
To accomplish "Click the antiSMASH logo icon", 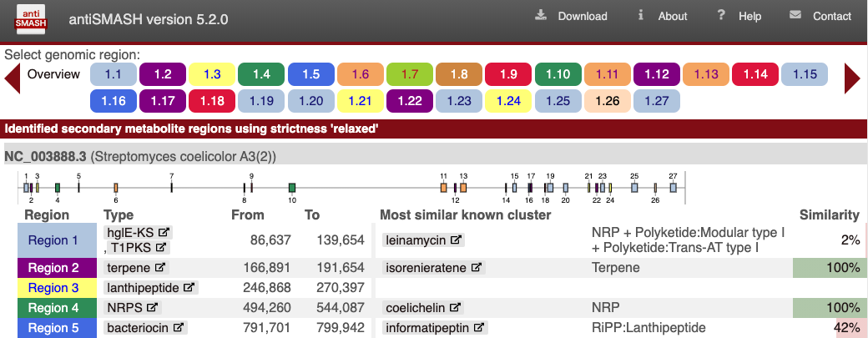I will 32,19.
